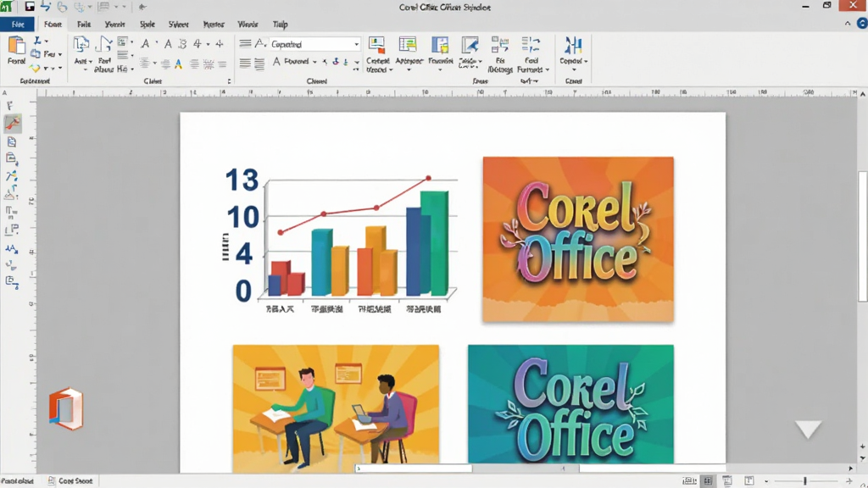This screenshot has height=488, width=868.
Task: Switch to the 'Fome' ribbon tab
Action: tap(53, 25)
